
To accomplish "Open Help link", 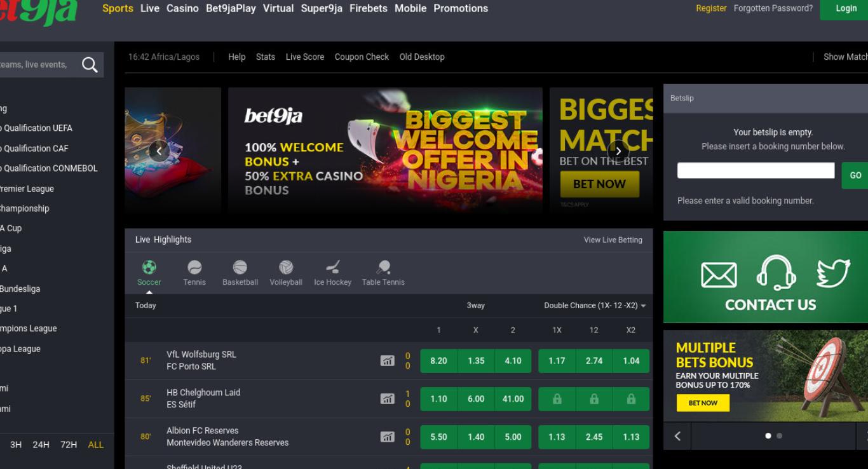I will pyautogui.click(x=236, y=57).
